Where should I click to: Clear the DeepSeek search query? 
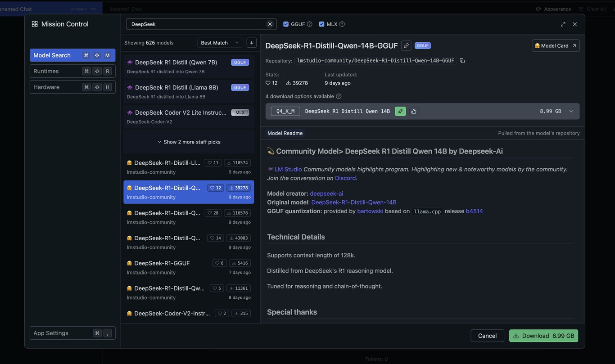269,24
